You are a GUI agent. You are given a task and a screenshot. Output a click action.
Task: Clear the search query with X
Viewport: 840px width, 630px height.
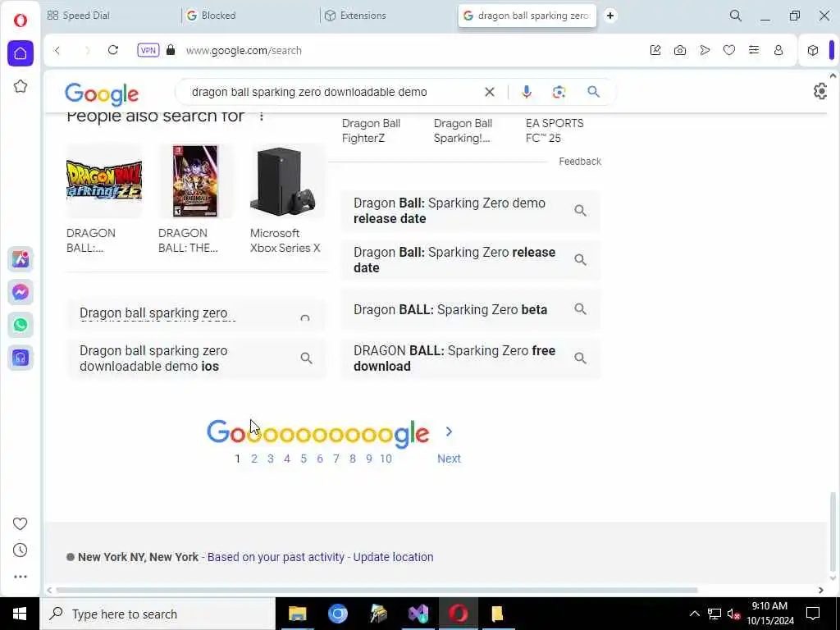[489, 92]
